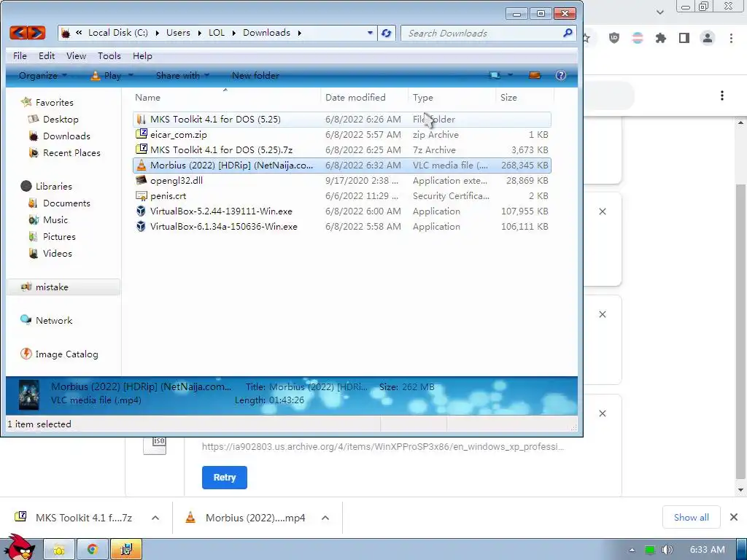Viewport: 747px width, 560px height.
Task: Expand the address bar history dropdown
Action: tap(370, 33)
